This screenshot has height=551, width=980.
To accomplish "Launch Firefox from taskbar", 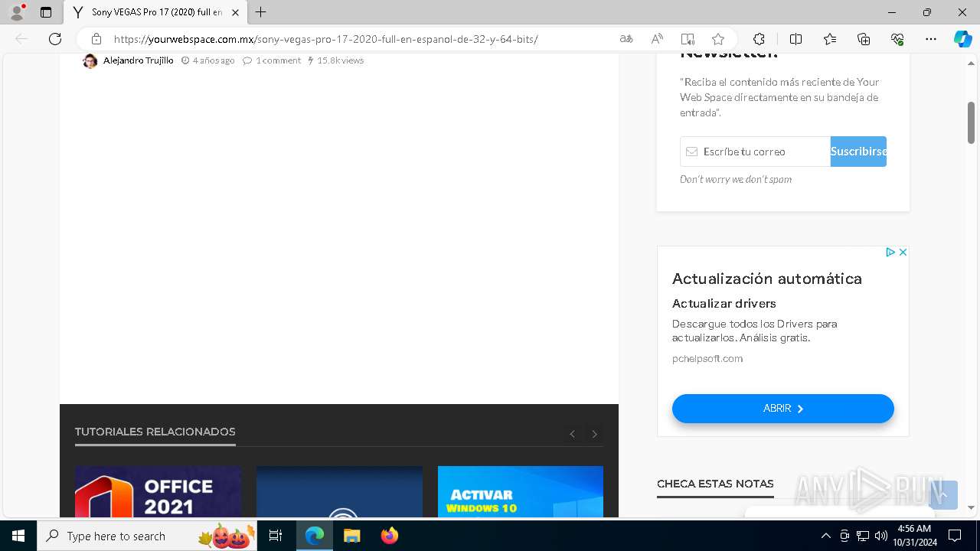I will (390, 536).
